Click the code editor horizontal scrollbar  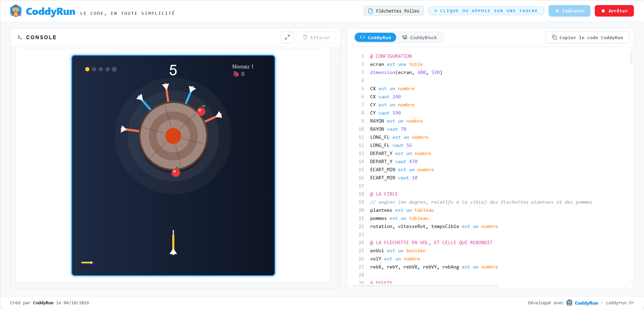point(425,286)
